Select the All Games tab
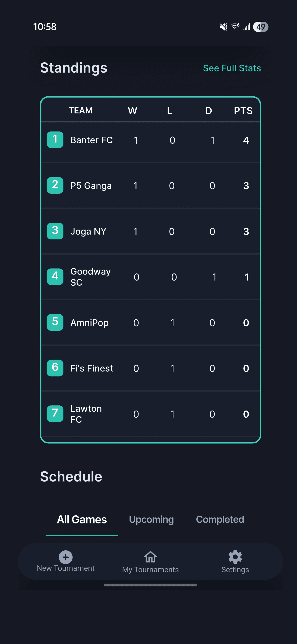Screen dimensions: 297x644 pyautogui.click(x=81, y=519)
